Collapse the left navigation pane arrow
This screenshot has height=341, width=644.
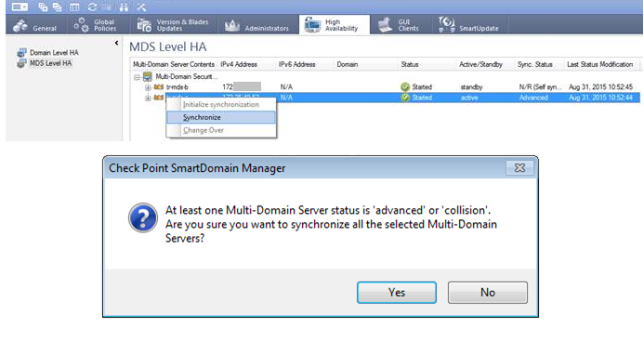[x=117, y=43]
